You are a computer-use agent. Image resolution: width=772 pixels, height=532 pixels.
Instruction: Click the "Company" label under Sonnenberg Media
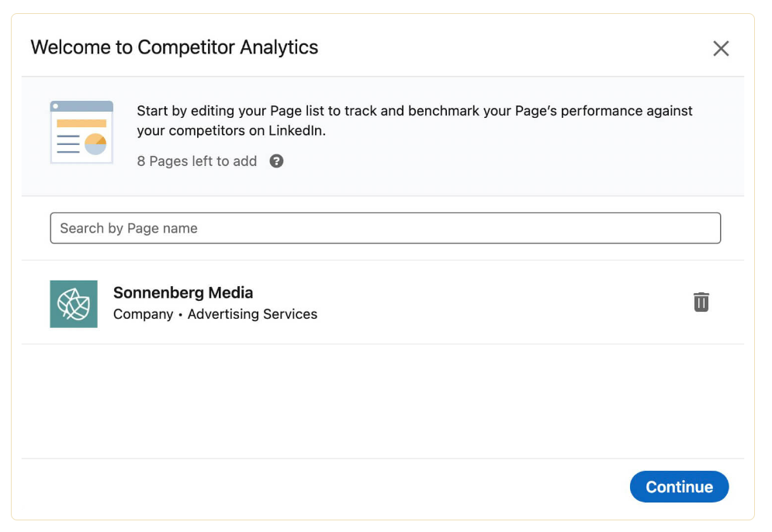tap(143, 314)
